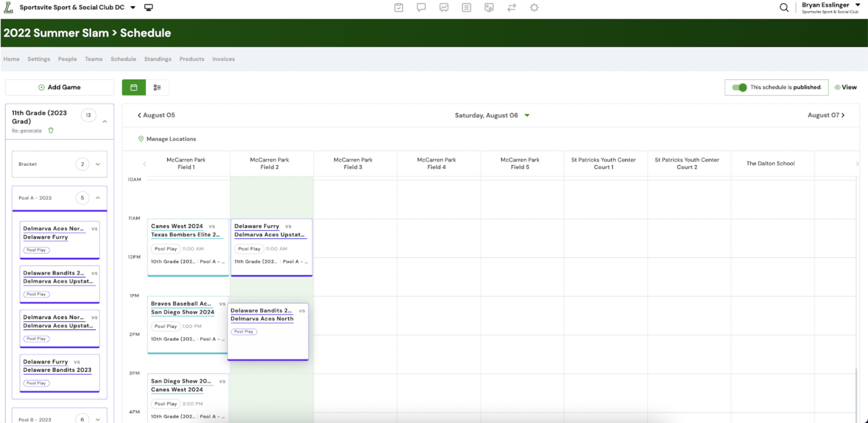The height and width of the screenshot is (423, 868).
Task: Select unscheduled game Delaware Bandits vs Delmarva Aces Upstate
Action: [59, 284]
